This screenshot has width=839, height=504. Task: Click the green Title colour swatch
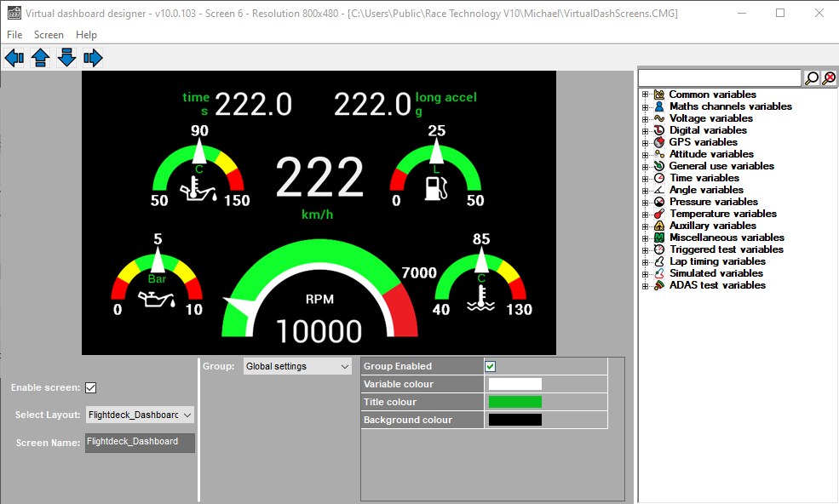(514, 402)
